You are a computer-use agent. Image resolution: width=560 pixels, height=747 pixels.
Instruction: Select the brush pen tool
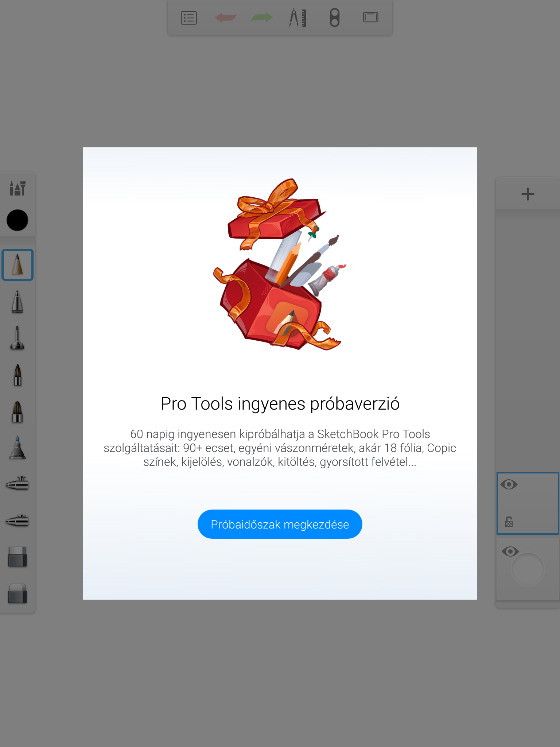[17, 375]
